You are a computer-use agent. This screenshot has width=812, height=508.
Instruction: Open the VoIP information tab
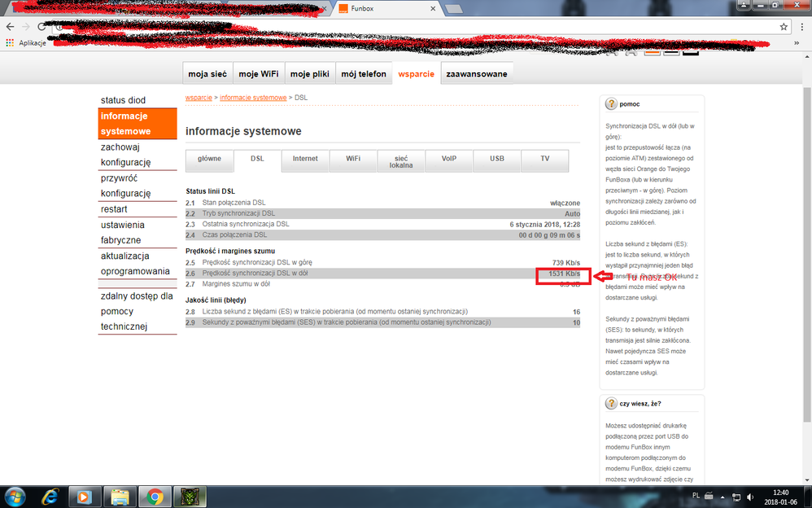click(x=448, y=159)
